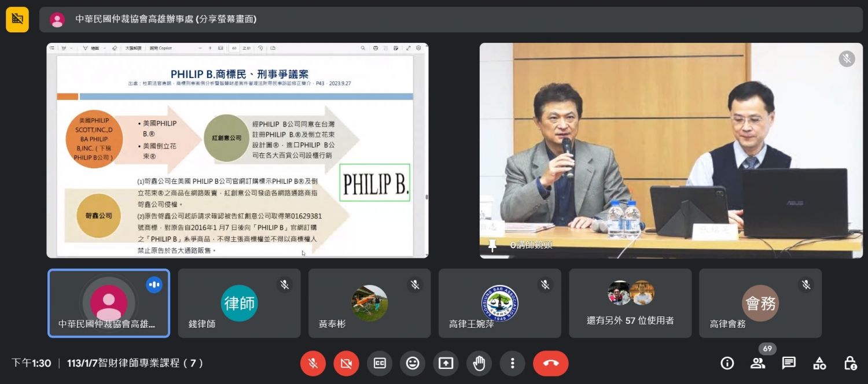This screenshot has height=384, width=868.
Task: Click the yellow presentation-hidden icon at top left
Action: (x=17, y=19)
